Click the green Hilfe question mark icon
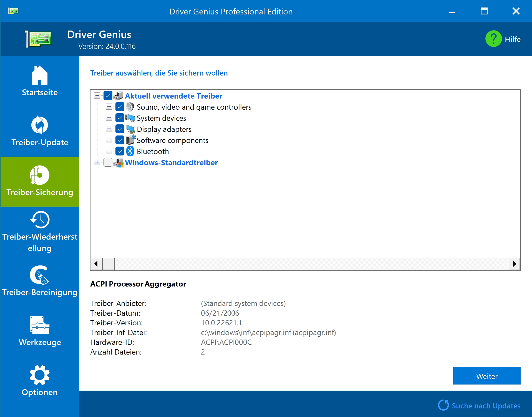Image resolution: width=532 pixels, height=417 pixels. pos(493,39)
